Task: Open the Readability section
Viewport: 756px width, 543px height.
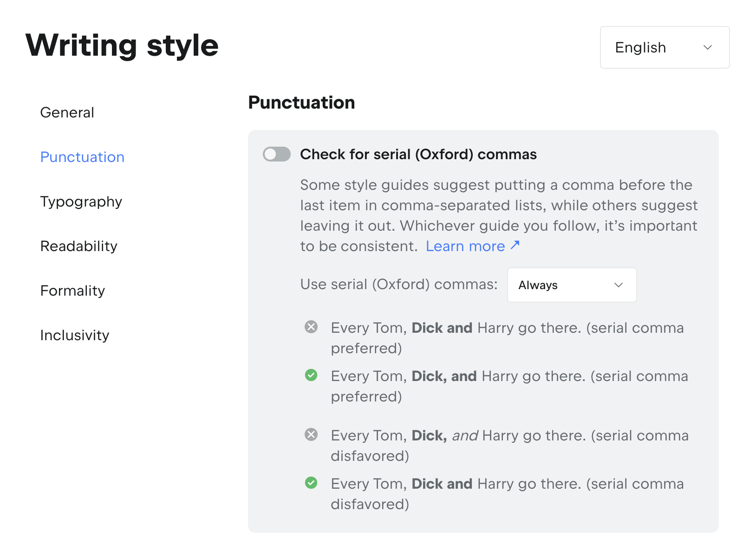Action: (x=79, y=246)
